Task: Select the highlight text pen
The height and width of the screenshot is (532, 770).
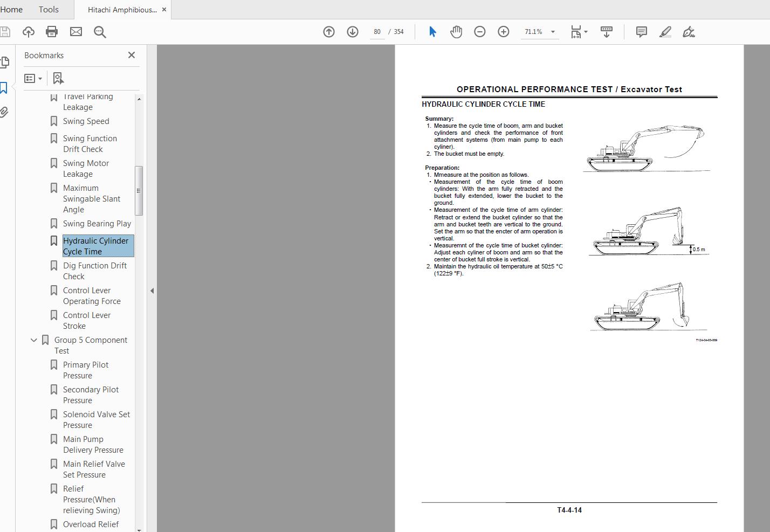Action: 665,32
